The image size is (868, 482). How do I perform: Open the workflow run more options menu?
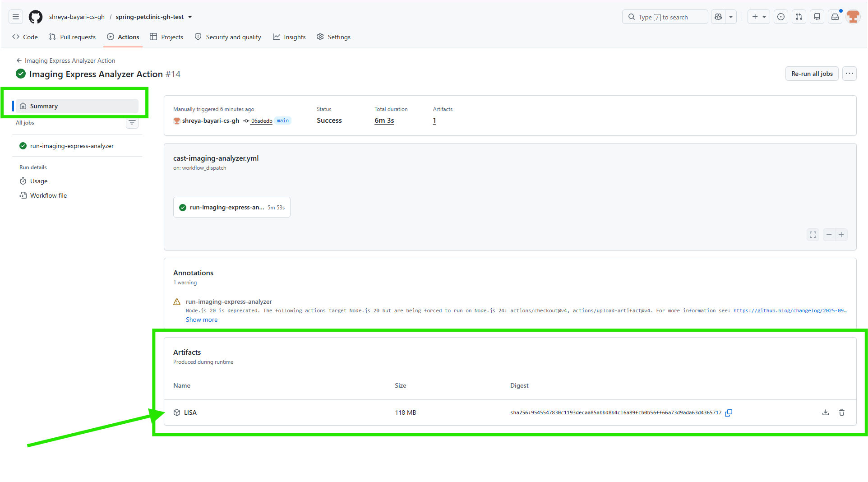point(850,74)
